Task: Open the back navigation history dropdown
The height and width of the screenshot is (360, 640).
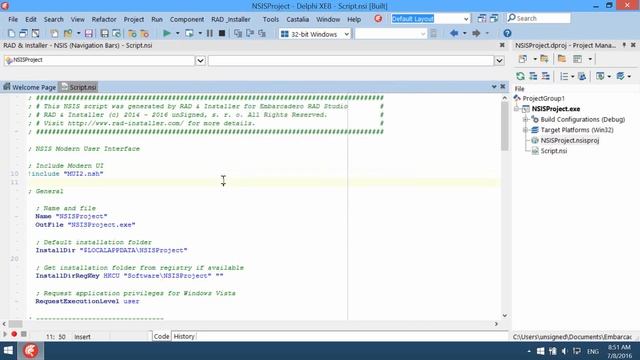Action: [464, 33]
